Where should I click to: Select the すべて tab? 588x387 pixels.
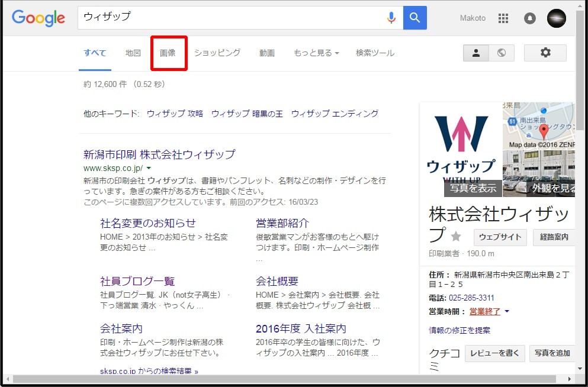coord(95,53)
